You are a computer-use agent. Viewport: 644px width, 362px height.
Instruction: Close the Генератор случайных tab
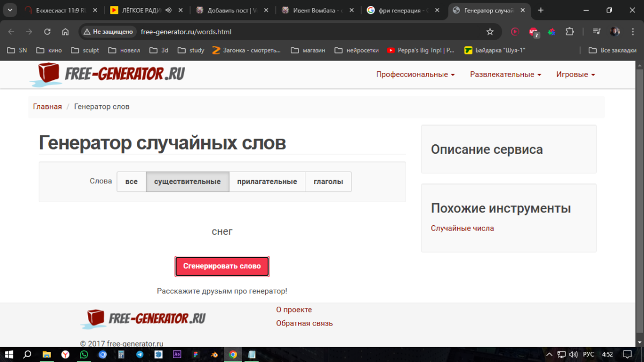pos(522,10)
